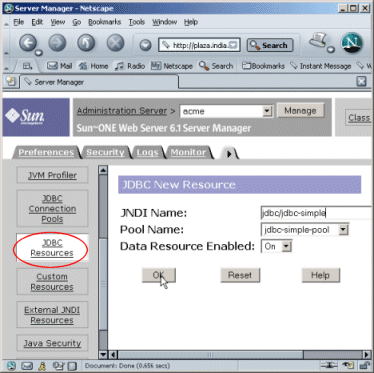Switch to the Security tab
Image resolution: width=374 pixels, height=373 pixels.
(105, 152)
